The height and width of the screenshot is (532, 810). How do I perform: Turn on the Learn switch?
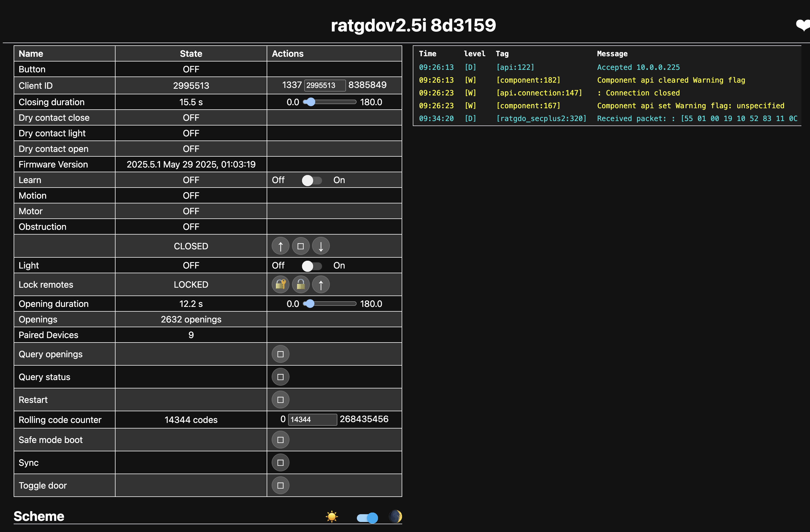pyautogui.click(x=311, y=180)
